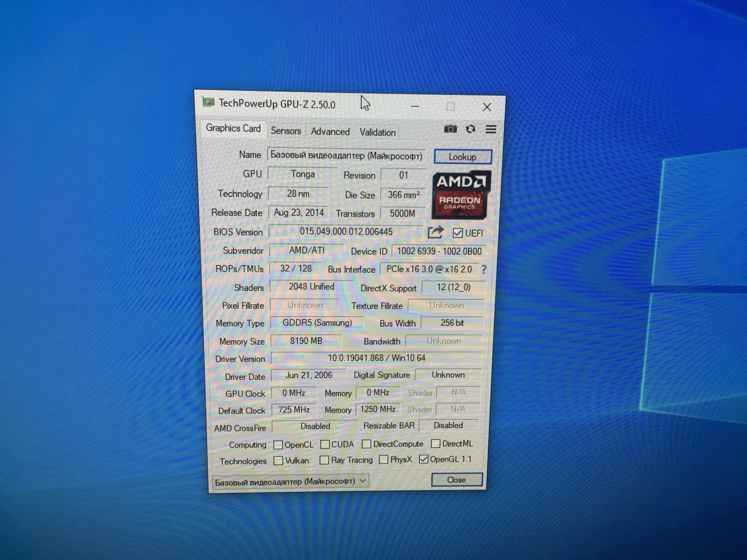
Task: Click the BIOS share/export arrow icon
Action: coord(435,233)
